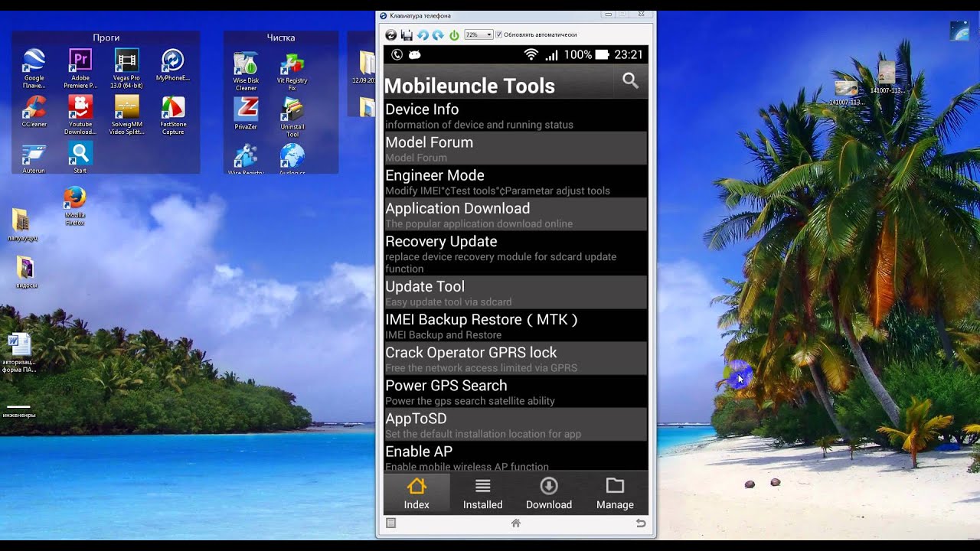Image resolution: width=980 pixels, height=551 pixels.
Task: Open Uninstall Tool shortcut
Action: tap(292, 118)
